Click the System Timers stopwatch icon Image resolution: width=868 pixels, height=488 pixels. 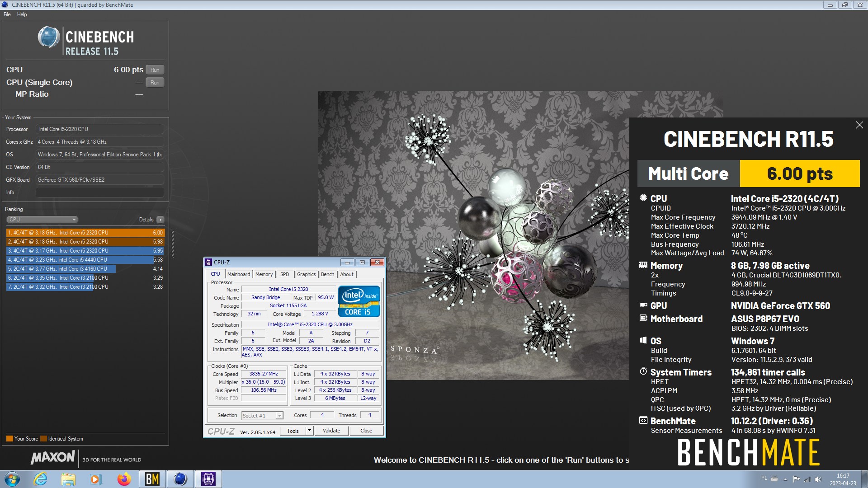pyautogui.click(x=643, y=371)
